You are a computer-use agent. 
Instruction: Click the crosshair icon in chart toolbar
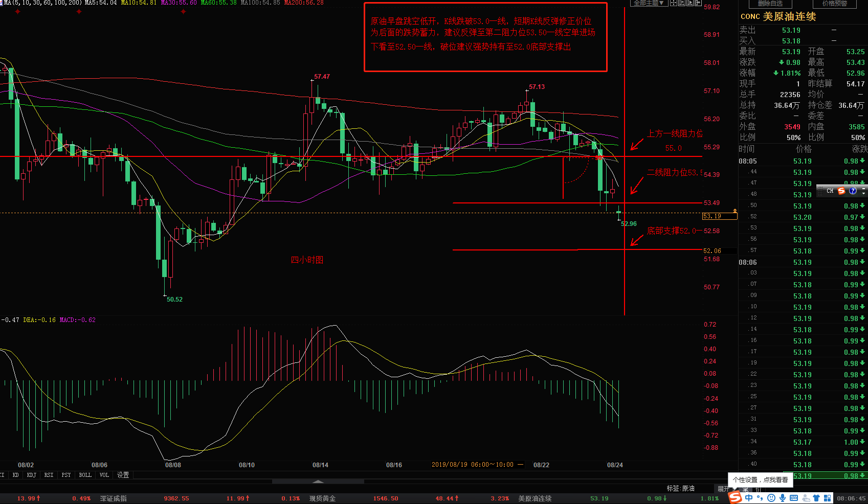click(674, 3)
